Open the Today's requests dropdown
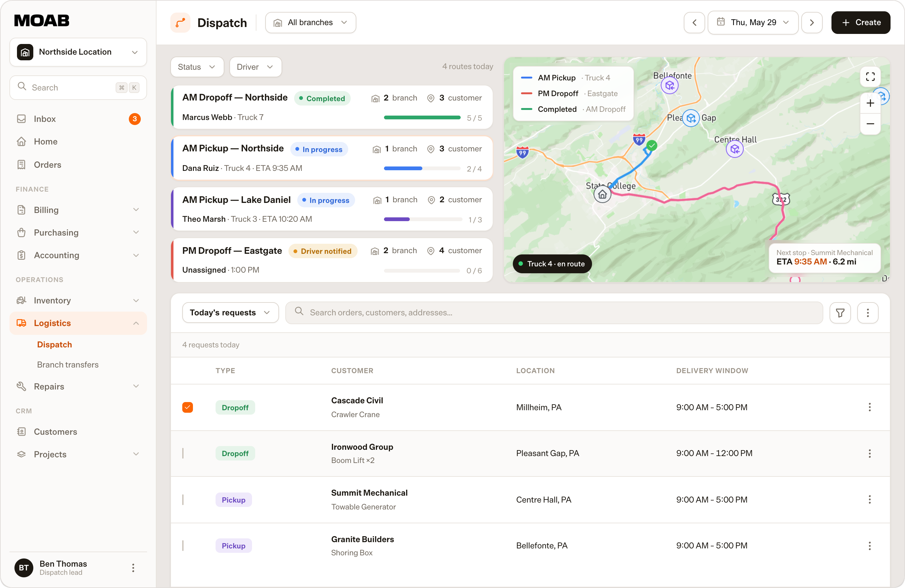The width and height of the screenshot is (905, 588). [230, 313]
